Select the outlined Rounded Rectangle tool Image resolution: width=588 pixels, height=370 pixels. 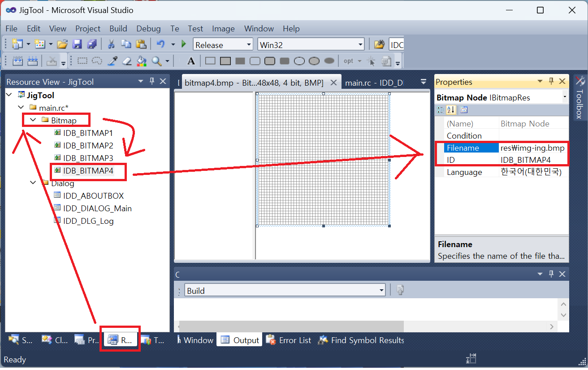point(255,61)
